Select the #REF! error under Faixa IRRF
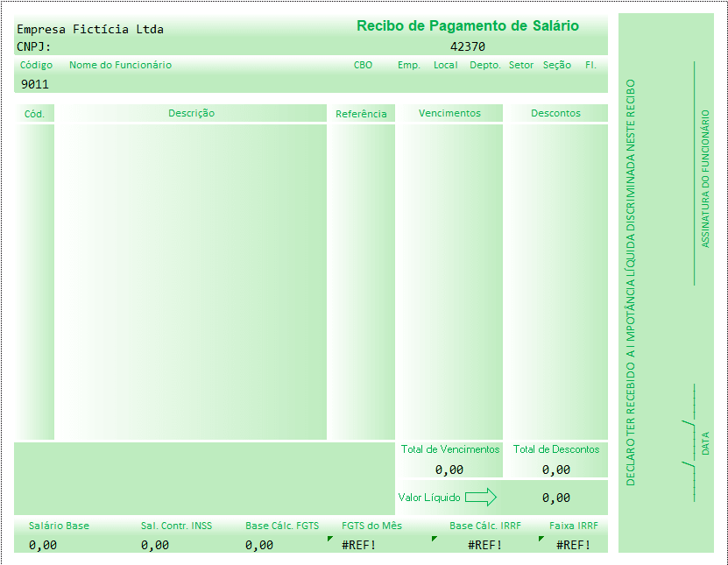 574,545
